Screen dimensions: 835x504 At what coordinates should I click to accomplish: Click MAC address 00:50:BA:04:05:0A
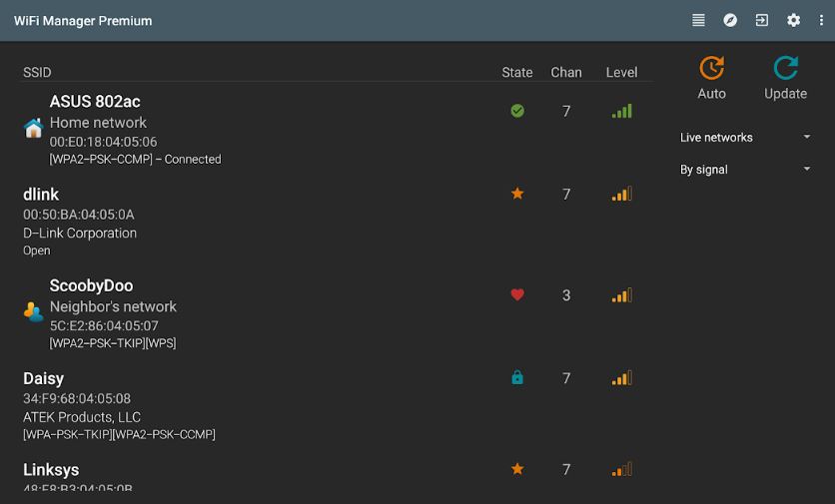point(78,214)
